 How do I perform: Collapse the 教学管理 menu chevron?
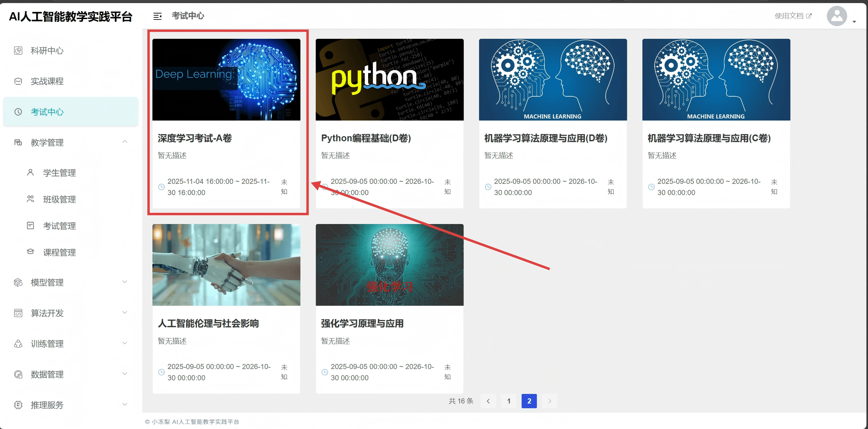pos(125,142)
